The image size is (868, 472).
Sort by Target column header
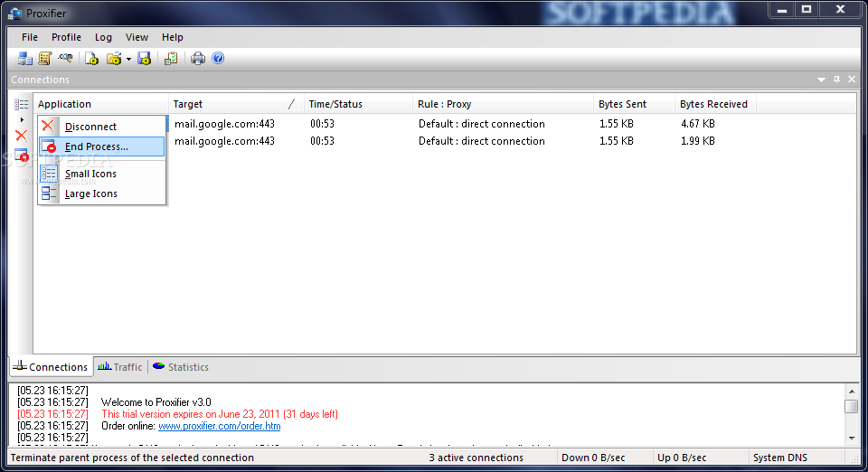[236, 104]
